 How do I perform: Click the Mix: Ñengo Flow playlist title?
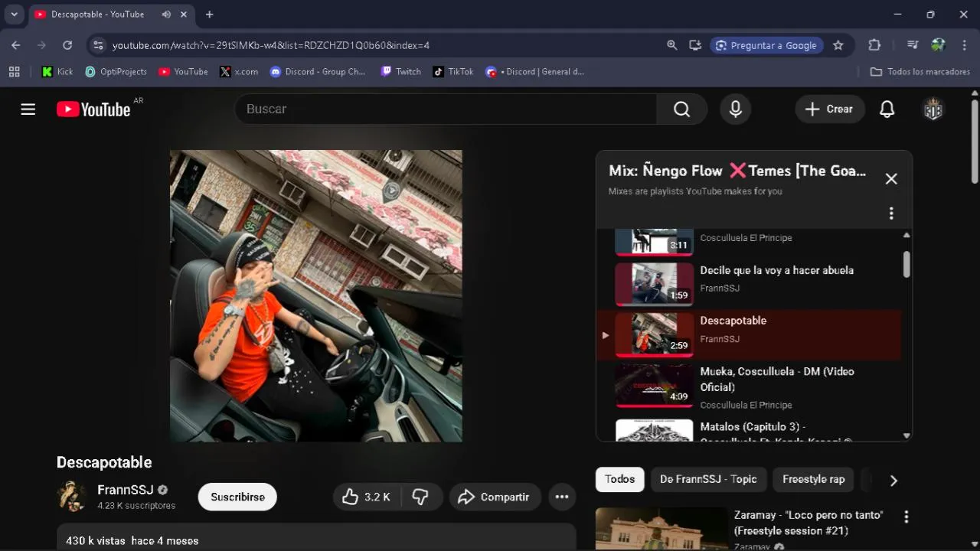[737, 171]
